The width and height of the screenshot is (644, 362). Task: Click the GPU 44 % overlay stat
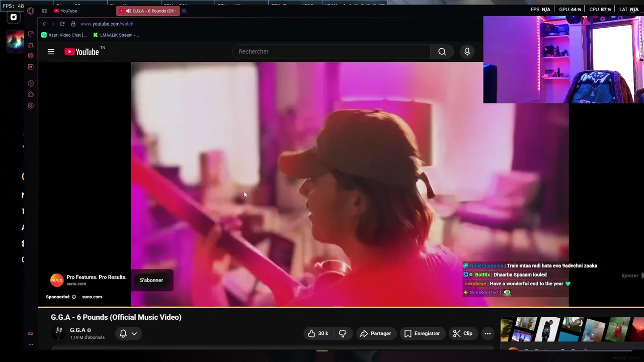click(570, 10)
